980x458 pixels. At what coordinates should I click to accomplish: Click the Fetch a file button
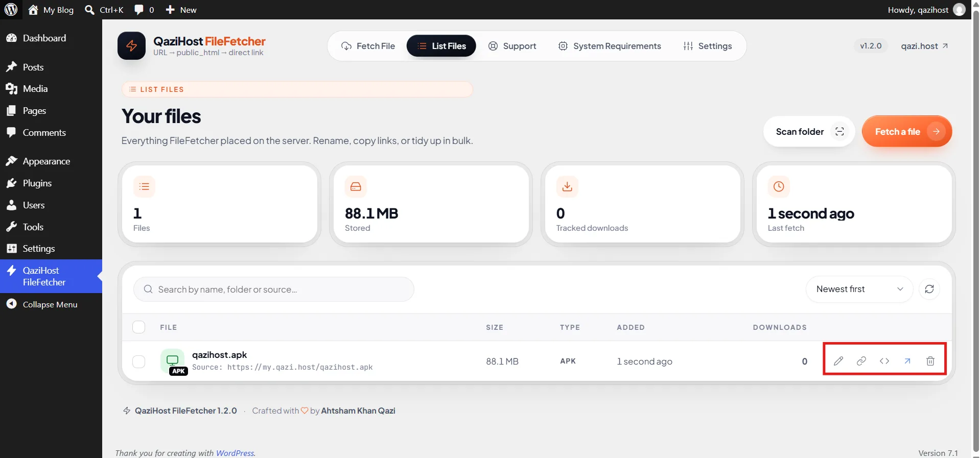[907, 131]
